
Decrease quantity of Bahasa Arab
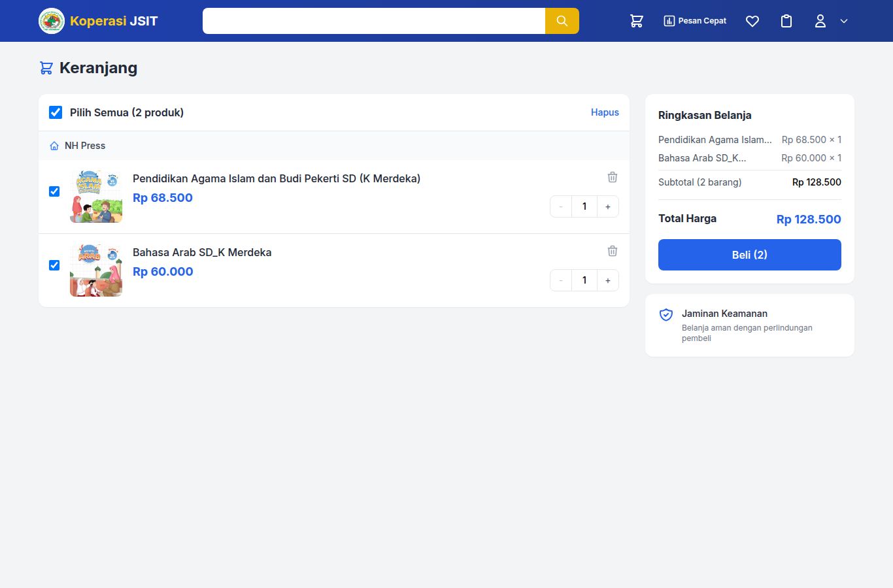pos(561,280)
